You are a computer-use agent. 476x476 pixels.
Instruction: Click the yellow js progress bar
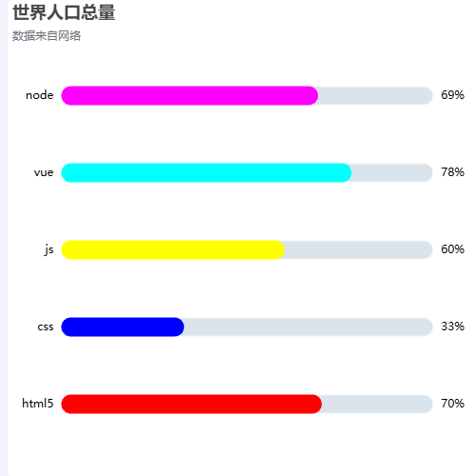pos(172,249)
